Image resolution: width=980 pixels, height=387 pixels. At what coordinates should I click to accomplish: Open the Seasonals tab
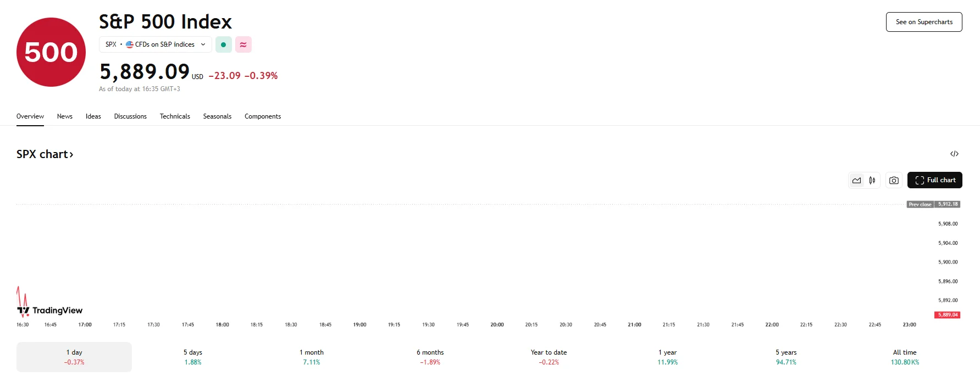tap(217, 116)
